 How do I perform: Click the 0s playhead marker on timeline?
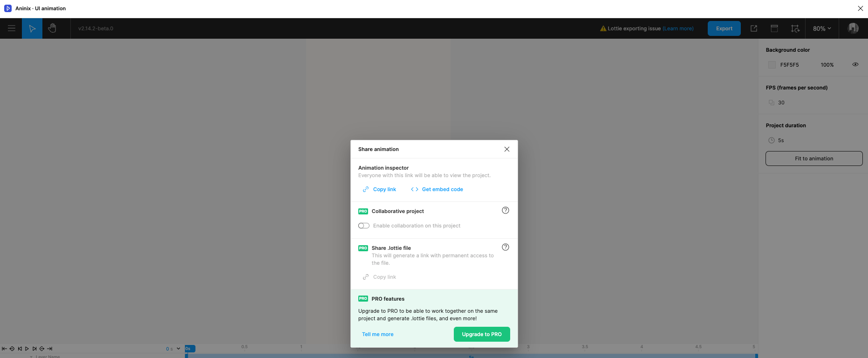190,349
